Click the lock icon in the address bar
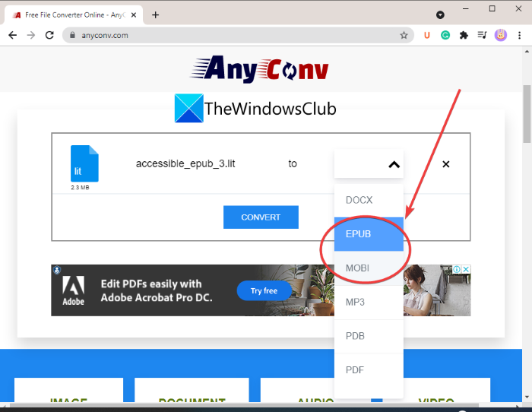 click(72, 35)
